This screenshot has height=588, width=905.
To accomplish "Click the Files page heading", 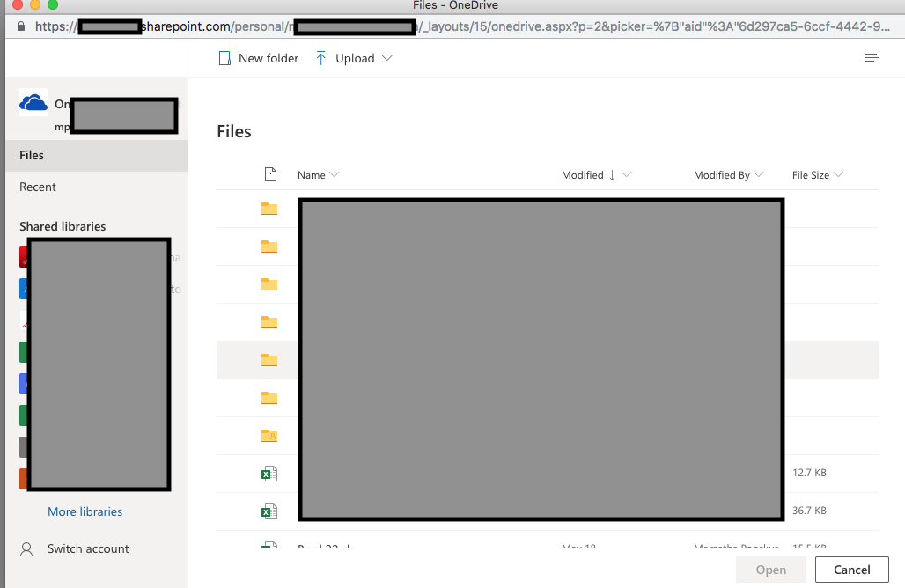I will click(x=234, y=131).
